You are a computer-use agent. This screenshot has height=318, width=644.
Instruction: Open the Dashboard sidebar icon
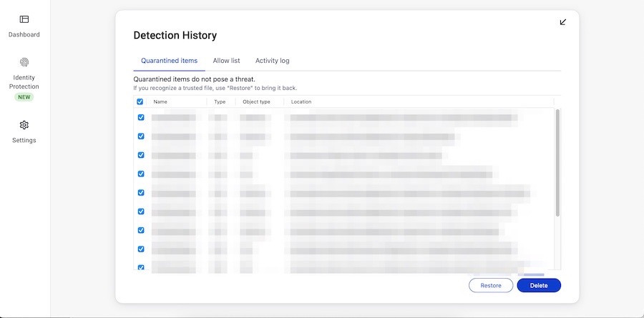(x=24, y=20)
